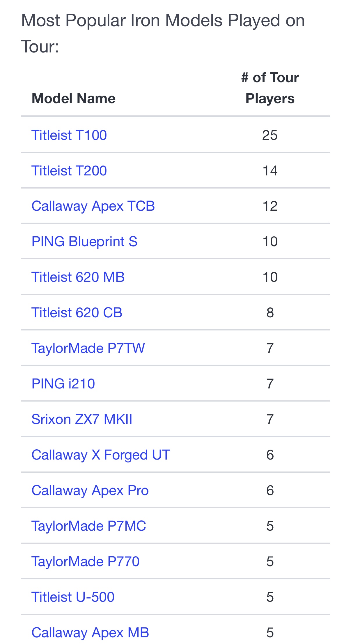Open the TaylorMade P770 link
The width and height of the screenshot is (351, 644).
(85, 562)
